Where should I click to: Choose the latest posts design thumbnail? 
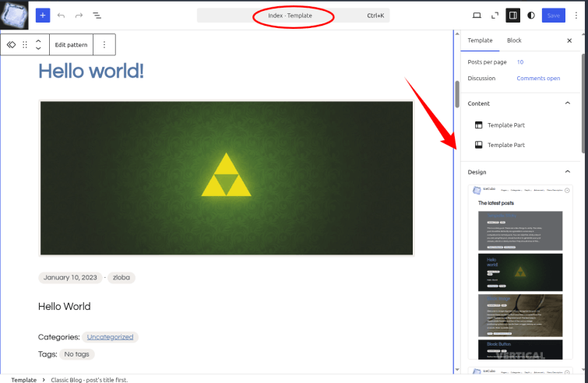click(520, 272)
